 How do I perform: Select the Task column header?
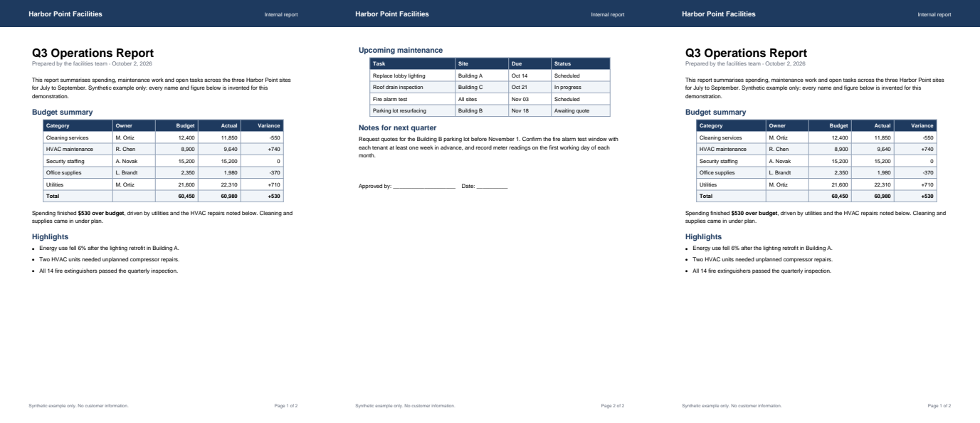point(412,64)
